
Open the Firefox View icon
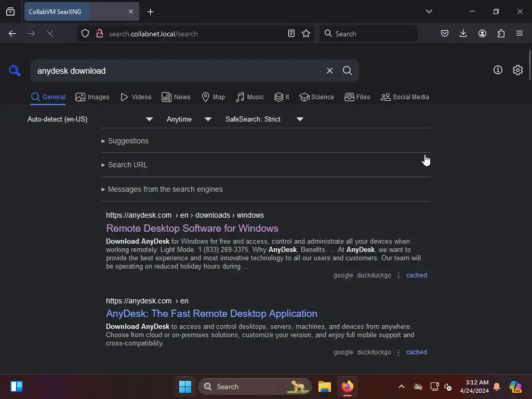coord(10,11)
